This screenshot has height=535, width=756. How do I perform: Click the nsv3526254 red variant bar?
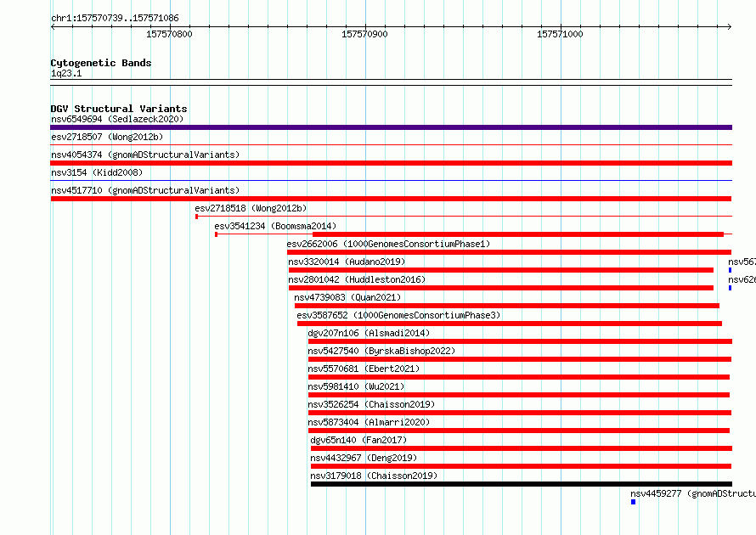point(520,413)
